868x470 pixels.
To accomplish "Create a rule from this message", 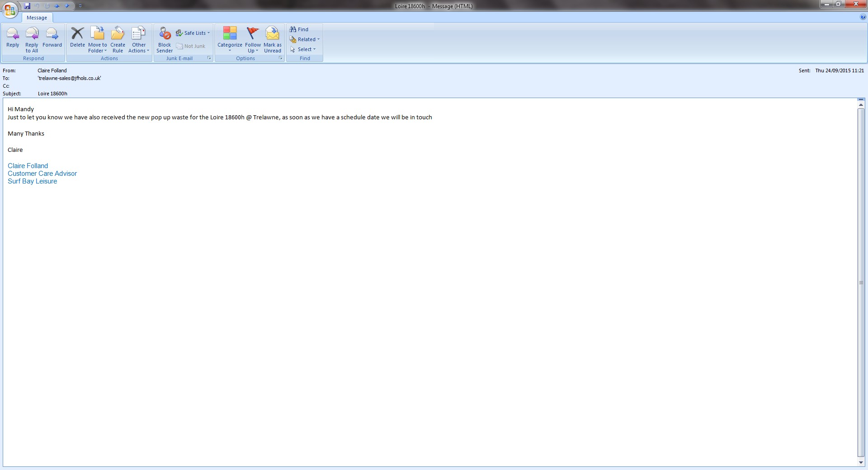I will [118, 39].
